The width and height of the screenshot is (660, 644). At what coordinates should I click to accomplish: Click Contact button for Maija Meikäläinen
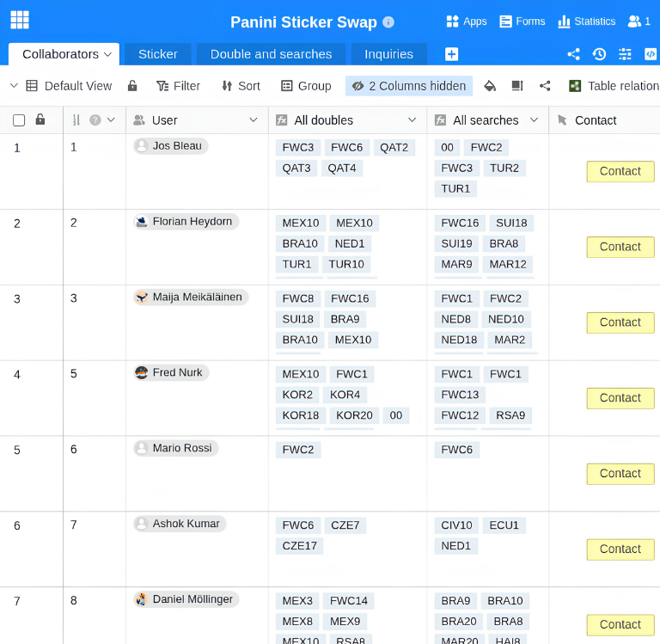(x=620, y=322)
